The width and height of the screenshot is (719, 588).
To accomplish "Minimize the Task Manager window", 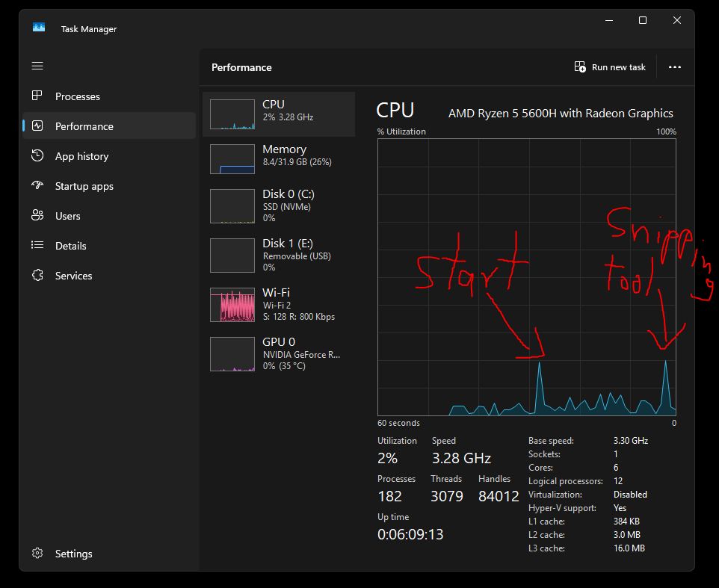I will point(609,20).
